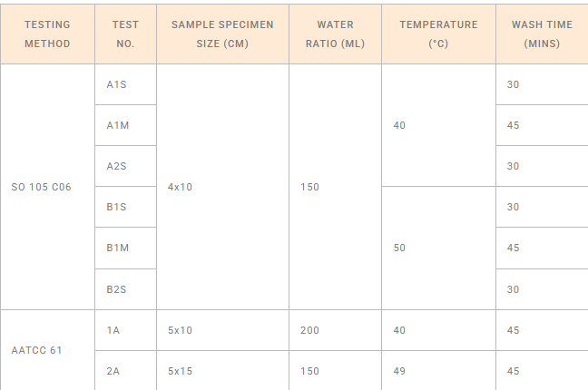The image size is (588, 390).
Task: Click the 4x10 specimen size cell
Action: click(222, 187)
